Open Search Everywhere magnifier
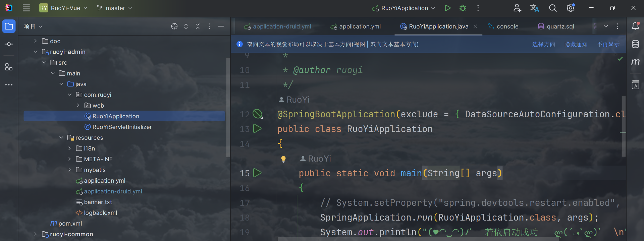Viewport: 644px width, 241px height. (x=553, y=8)
